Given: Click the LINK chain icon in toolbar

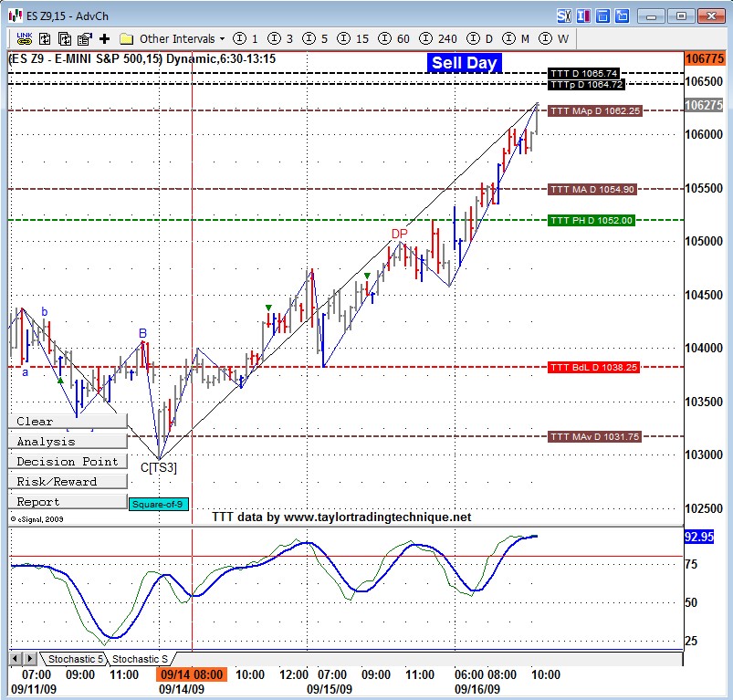Looking at the screenshot, I should coord(25,38).
